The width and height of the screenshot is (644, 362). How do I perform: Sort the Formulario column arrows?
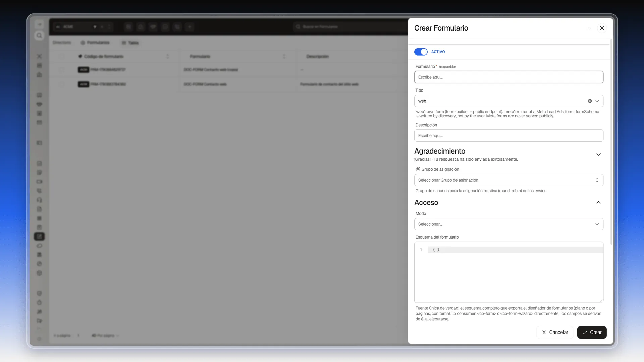284,56
